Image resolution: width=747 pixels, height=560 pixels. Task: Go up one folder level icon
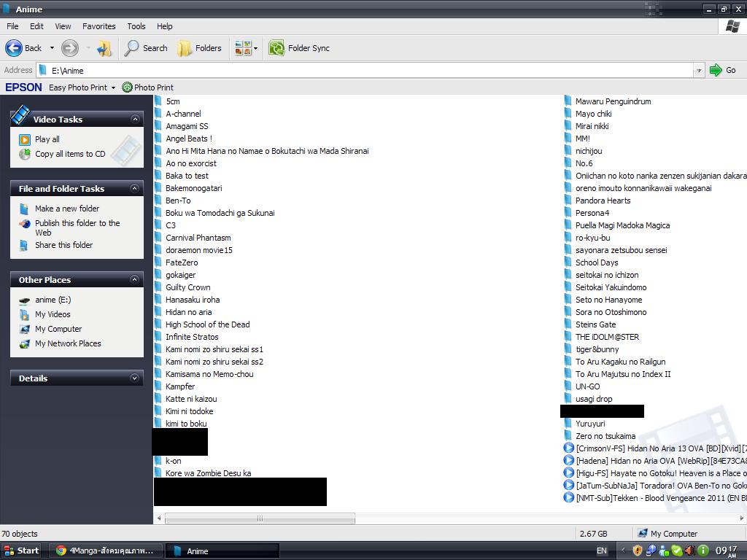coord(104,48)
